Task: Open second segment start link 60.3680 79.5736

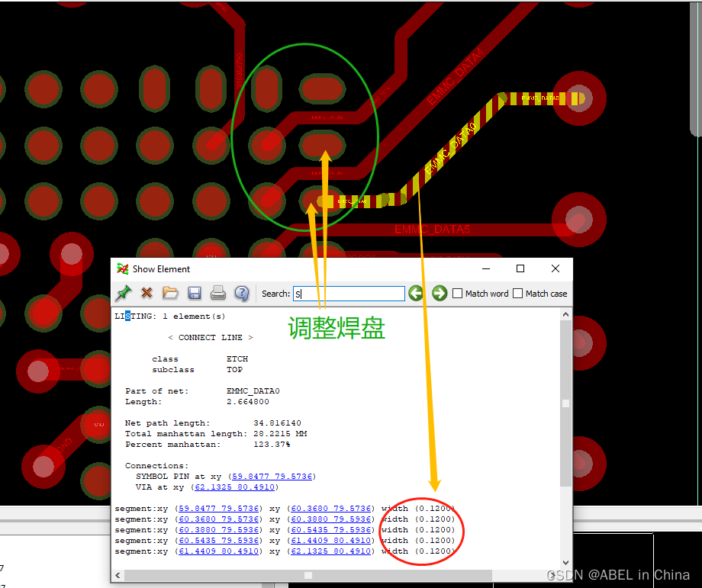Action: (218, 519)
